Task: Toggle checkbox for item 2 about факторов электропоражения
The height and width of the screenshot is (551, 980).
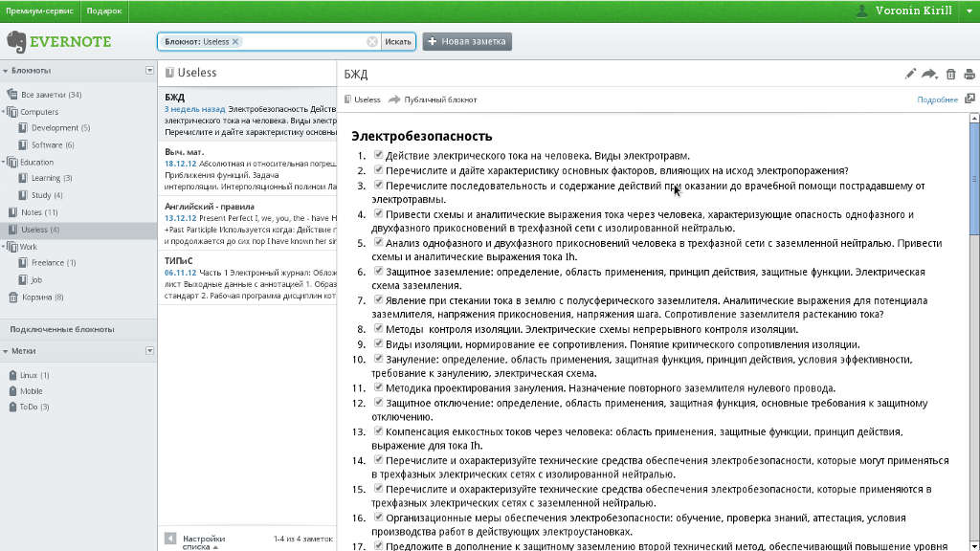Action: 378,169
